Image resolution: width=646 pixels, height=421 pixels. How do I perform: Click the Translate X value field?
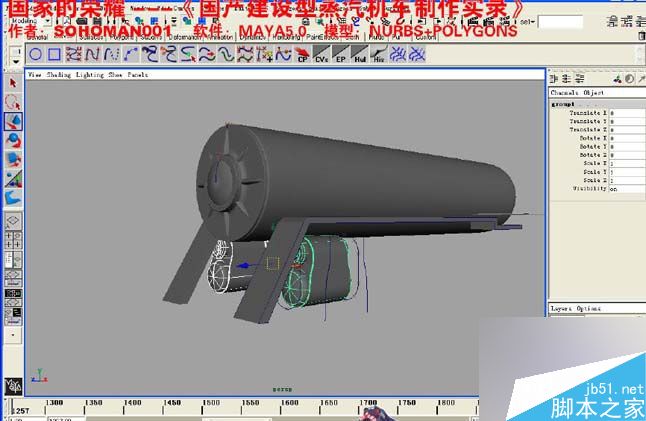coord(627,113)
